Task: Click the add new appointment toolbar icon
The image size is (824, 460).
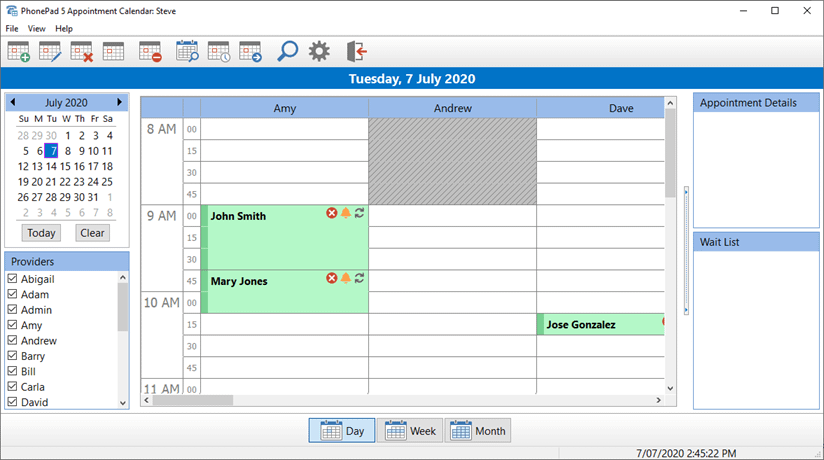Action: tap(19, 52)
